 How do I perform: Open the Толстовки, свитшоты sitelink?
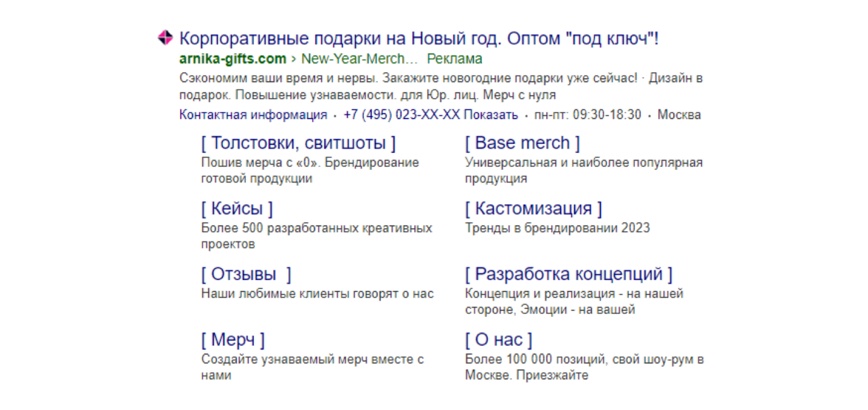298,143
